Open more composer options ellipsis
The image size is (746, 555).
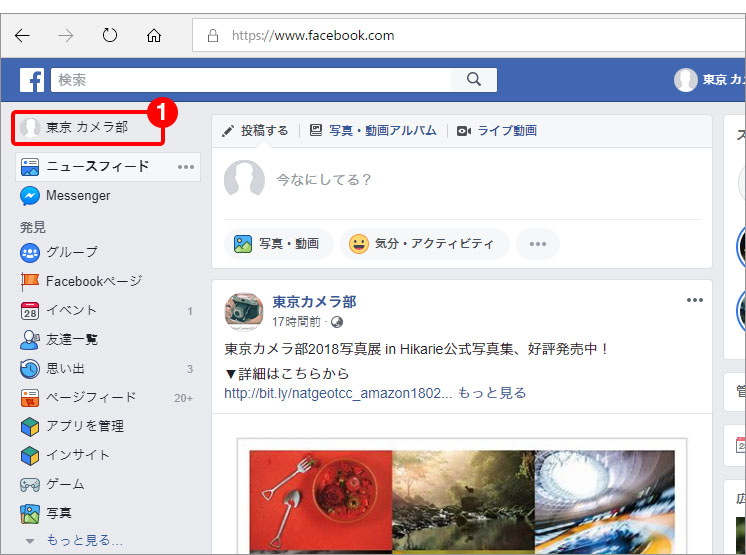point(538,244)
